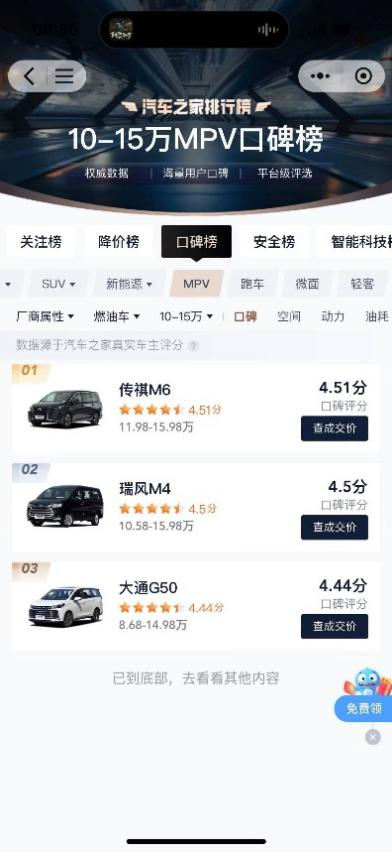Click 查成交价 for 传祺M6
The width and height of the screenshot is (392, 852).
[x=334, y=428]
